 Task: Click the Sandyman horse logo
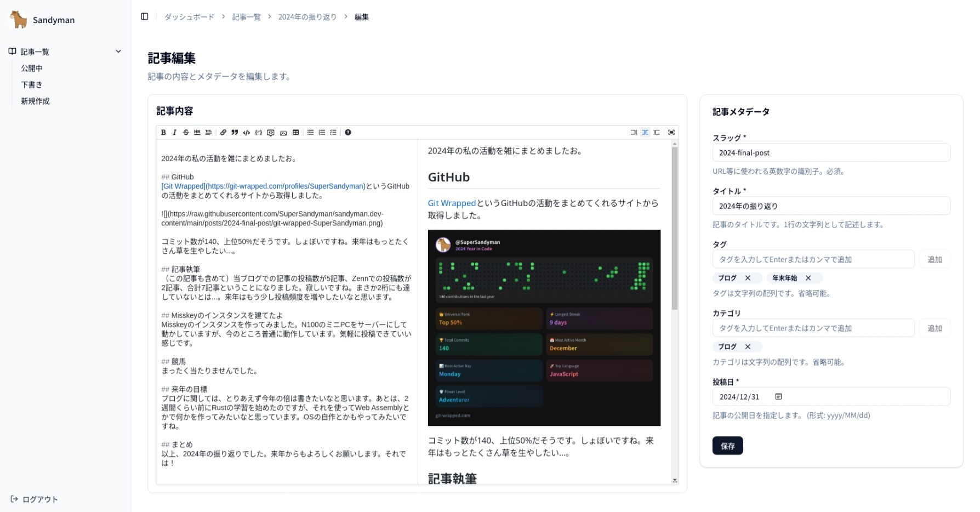click(x=19, y=19)
